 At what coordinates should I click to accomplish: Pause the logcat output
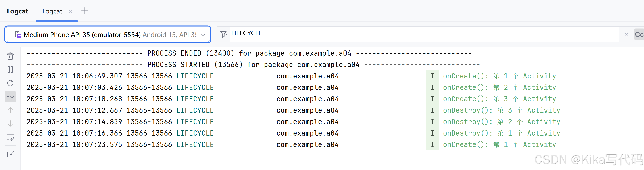[x=10, y=70]
